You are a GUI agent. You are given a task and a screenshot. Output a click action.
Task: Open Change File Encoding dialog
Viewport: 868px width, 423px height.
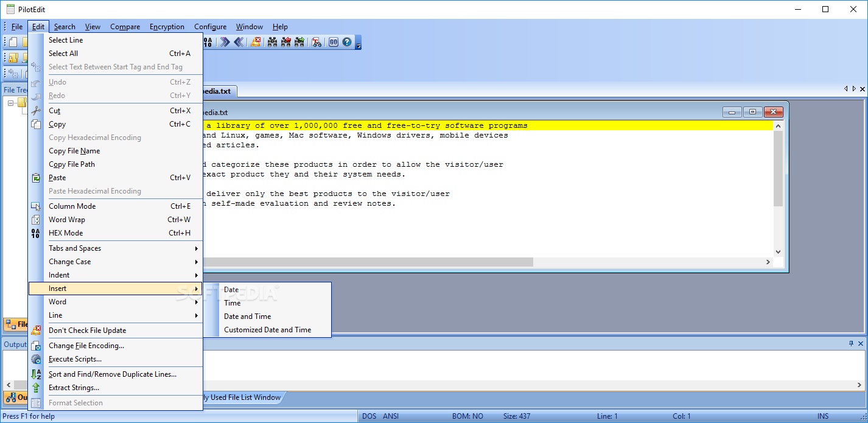pos(116,346)
